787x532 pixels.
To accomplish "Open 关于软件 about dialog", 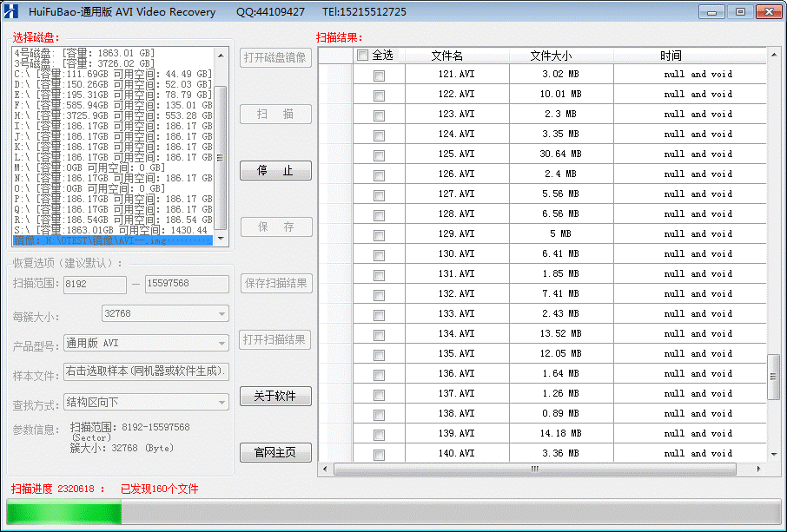I will [275, 396].
